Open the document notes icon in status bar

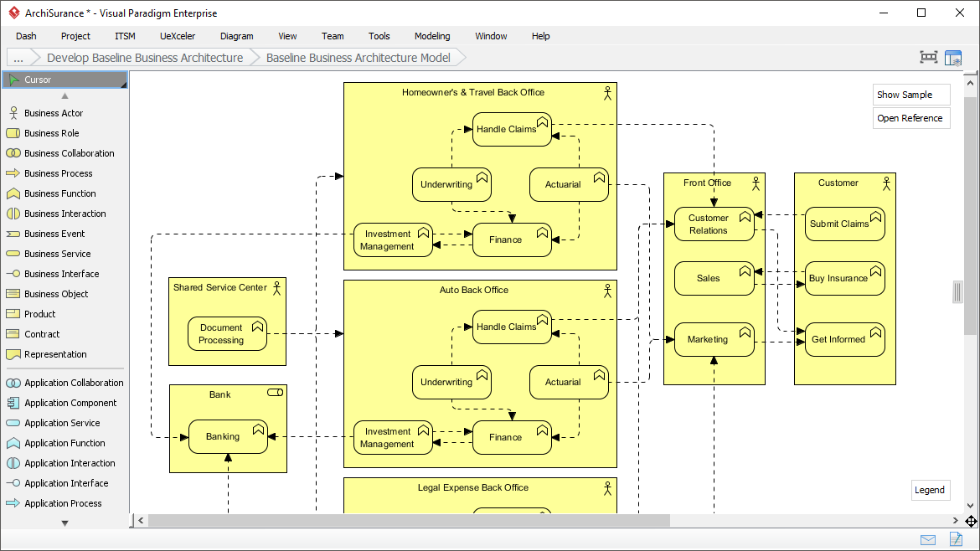pos(956,539)
